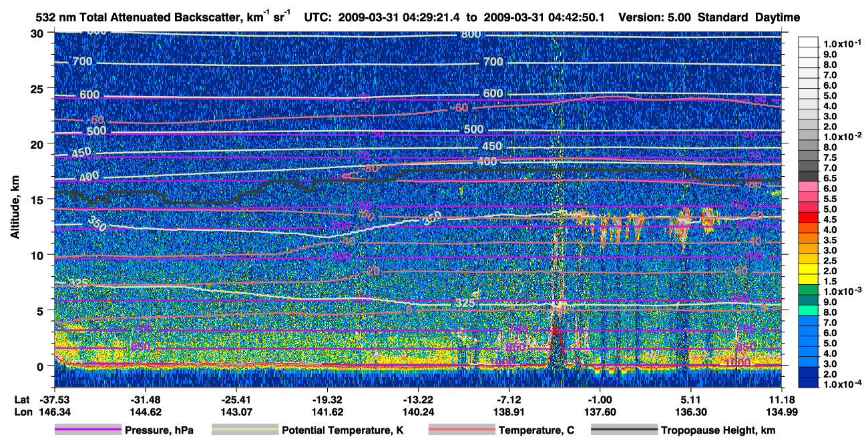The image size is (868, 445).
Task: Click latitude value '-13.22'
Action: tap(418, 400)
